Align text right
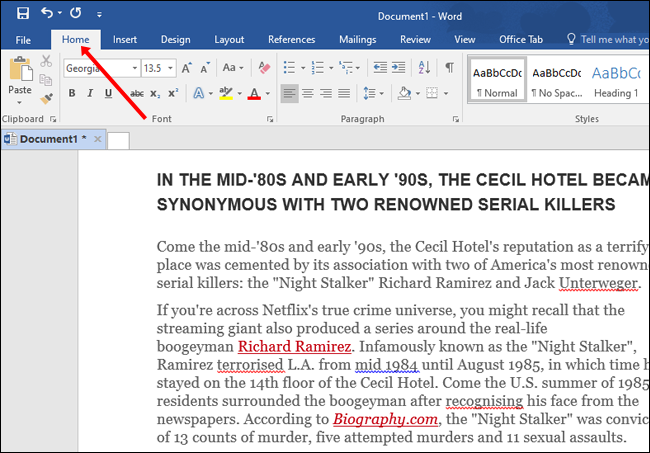The image size is (650, 453). coord(326,93)
